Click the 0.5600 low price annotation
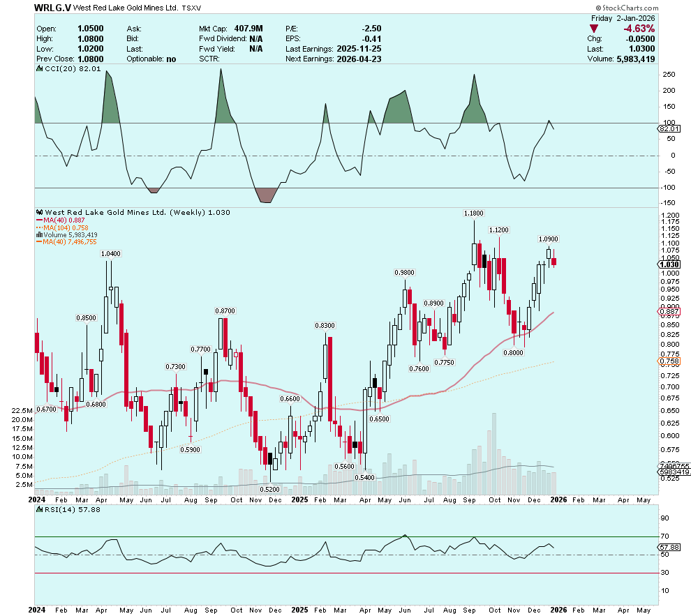Viewport: 691px width, 616px height. pyautogui.click(x=344, y=466)
